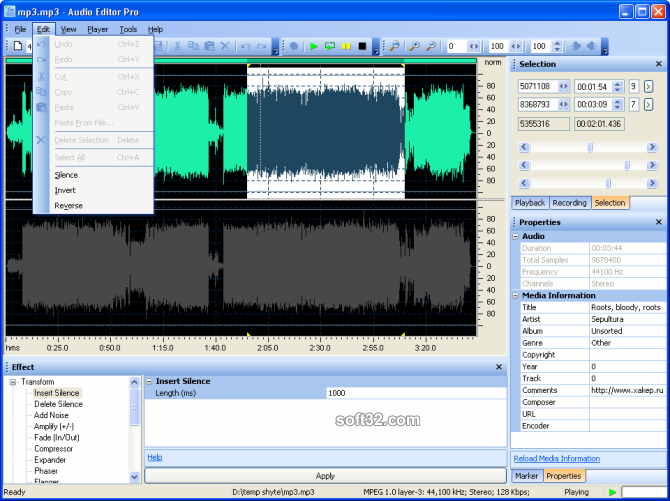Click the Delete X icon in toolbar
The width and height of the screenshot is (670, 501).
[x=225, y=46]
